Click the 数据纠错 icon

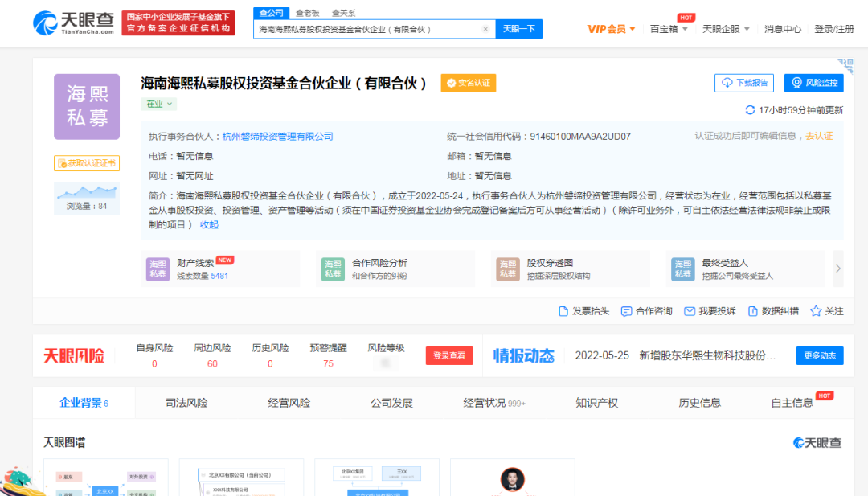(753, 311)
